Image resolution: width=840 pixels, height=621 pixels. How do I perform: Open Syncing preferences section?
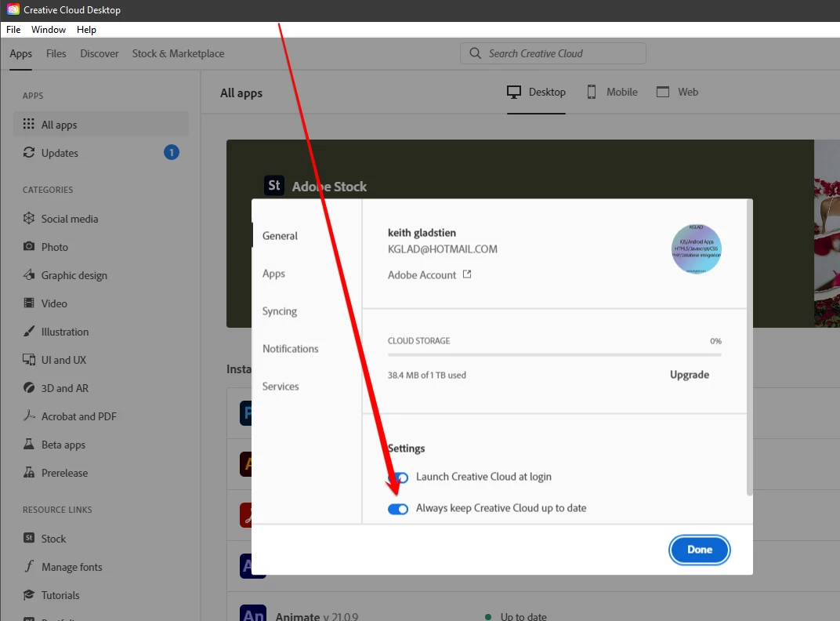click(280, 311)
